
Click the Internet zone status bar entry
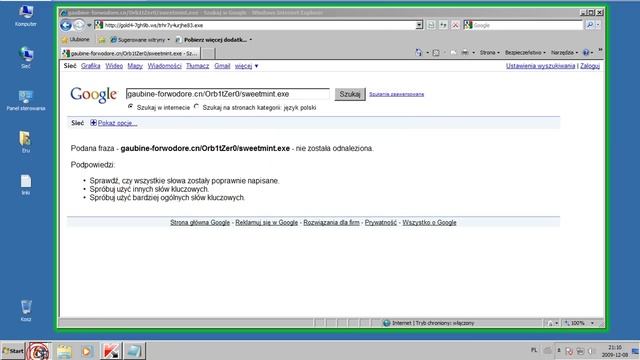(x=429, y=323)
